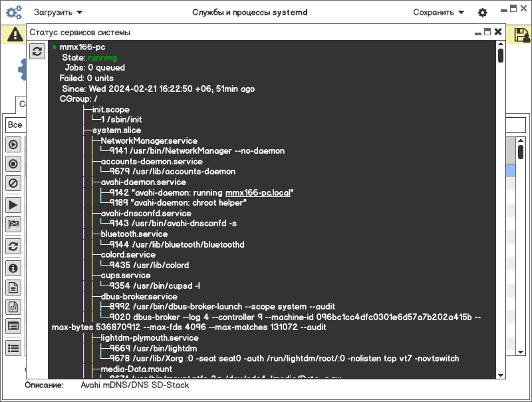Click the mmx166-pc.local underlined link
532x402 pixels.
pos(258,193)
